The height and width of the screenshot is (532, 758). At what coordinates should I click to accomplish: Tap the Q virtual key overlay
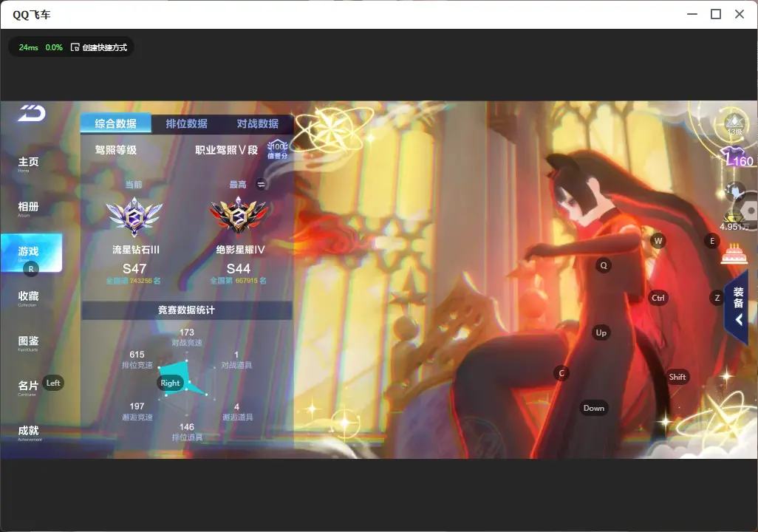[x=604, y=265]
